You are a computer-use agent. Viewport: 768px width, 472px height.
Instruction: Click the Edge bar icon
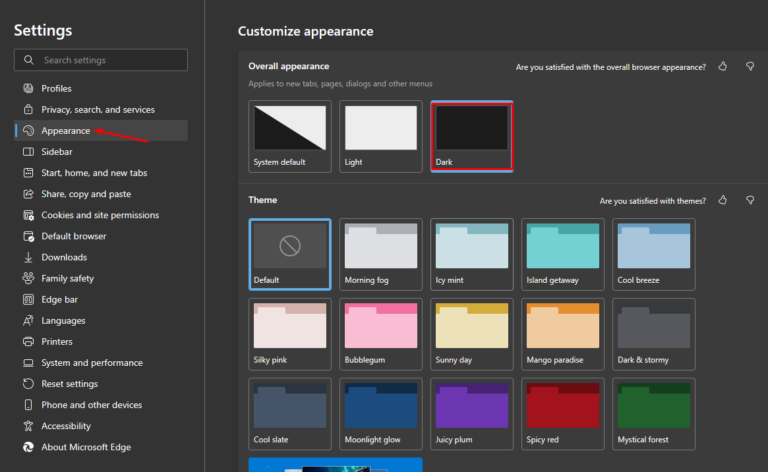tap(28, 299)
